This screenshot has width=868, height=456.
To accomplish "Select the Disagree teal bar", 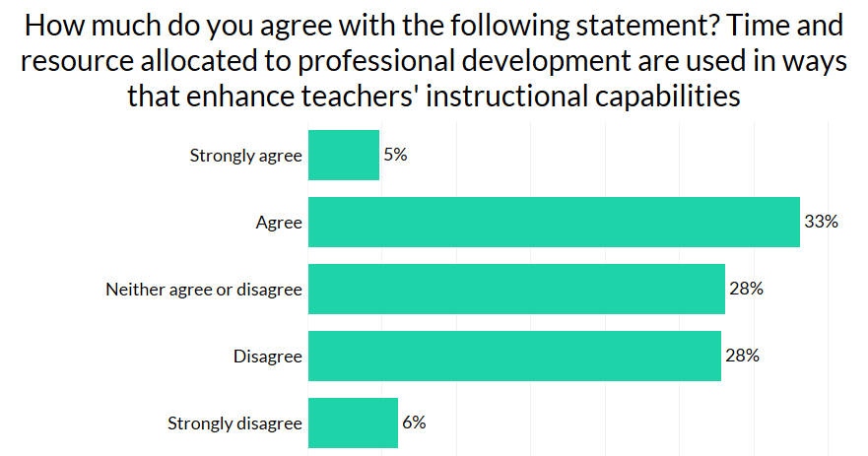I will [514, 356].
